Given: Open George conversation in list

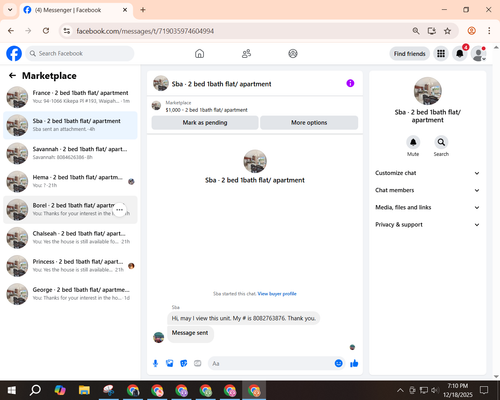Looking at the screenshot, I should point(70,294).
